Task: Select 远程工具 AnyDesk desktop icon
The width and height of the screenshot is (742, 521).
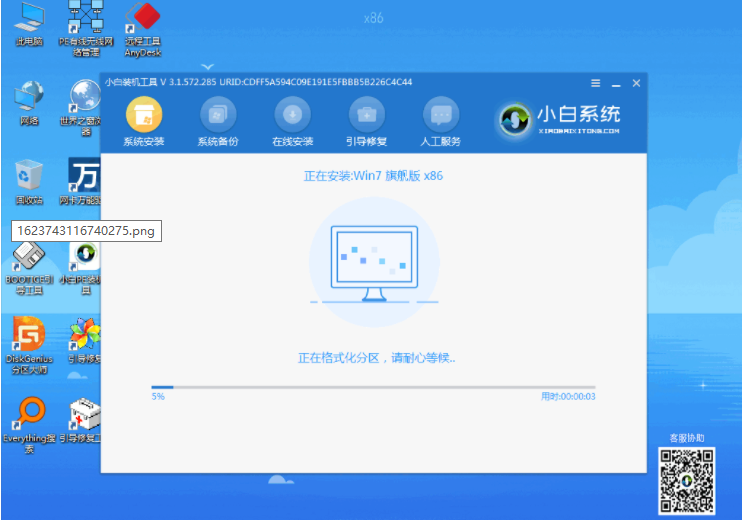Action: tap(143, 30)
